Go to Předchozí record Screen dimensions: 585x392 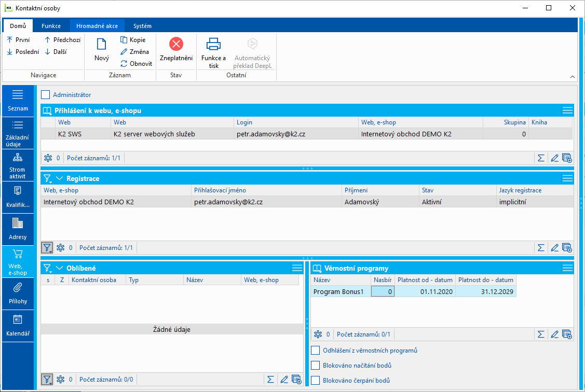(62, 40)
